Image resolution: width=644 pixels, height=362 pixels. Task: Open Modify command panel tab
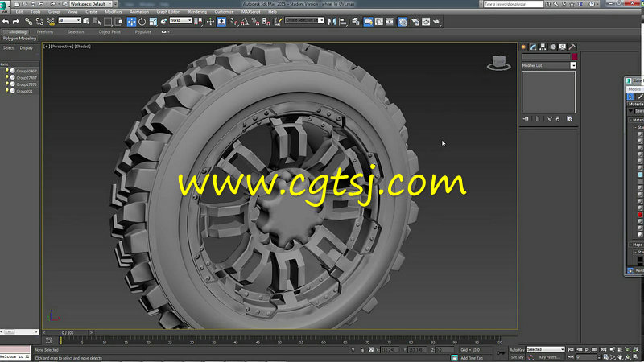click(533, 47)
